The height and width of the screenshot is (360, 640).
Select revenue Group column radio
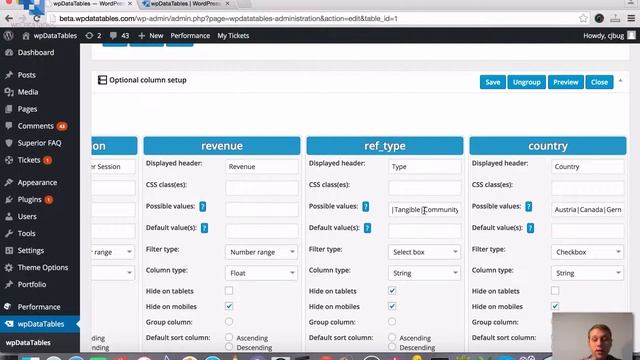click(x=229, y=322)
